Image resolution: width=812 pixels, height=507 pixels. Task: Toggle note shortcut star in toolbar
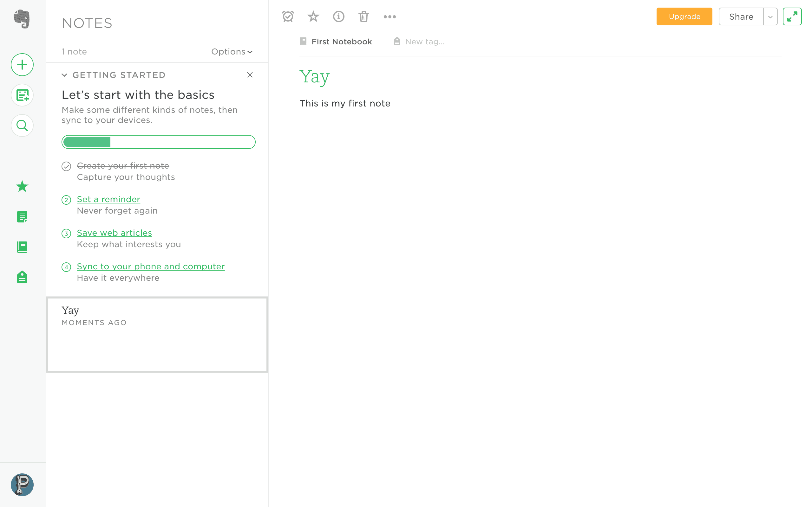(313, 16)
